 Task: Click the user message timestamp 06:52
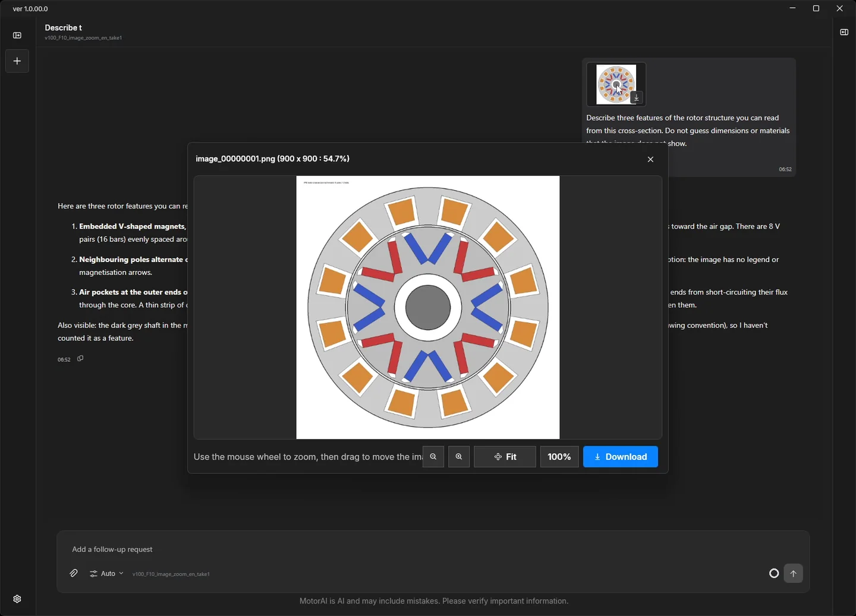(x=785, y=169)
